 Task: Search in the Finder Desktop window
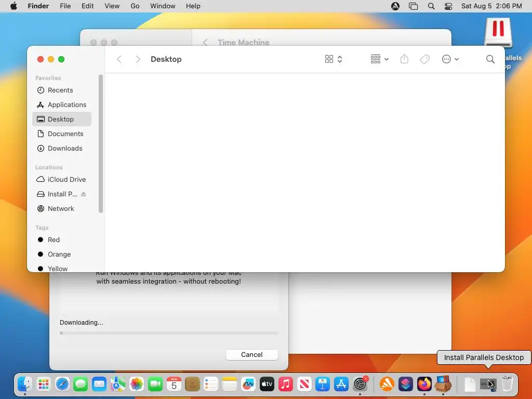coord(490,59)
